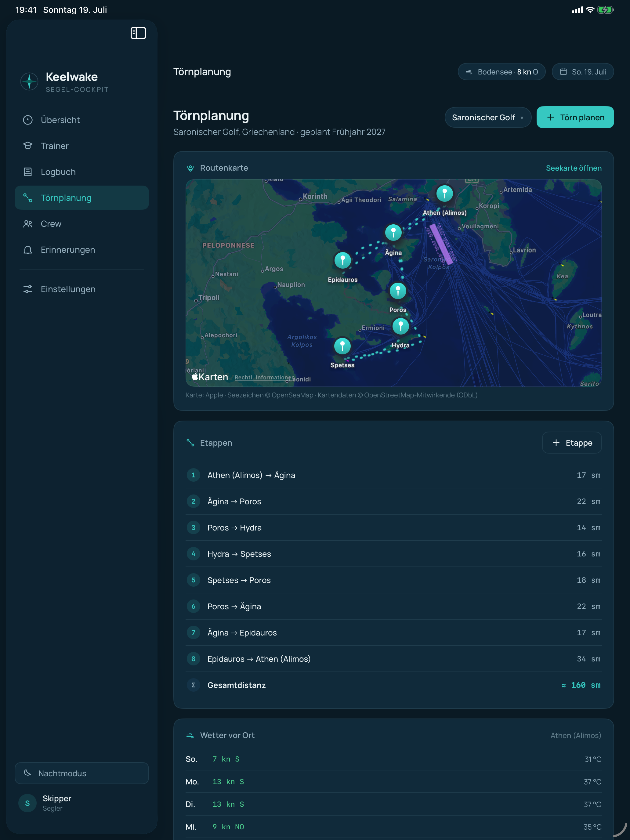Click the Bodensee wind status chip
The height and width of the screenshot is (840, 630).
[x=501, y=72]
